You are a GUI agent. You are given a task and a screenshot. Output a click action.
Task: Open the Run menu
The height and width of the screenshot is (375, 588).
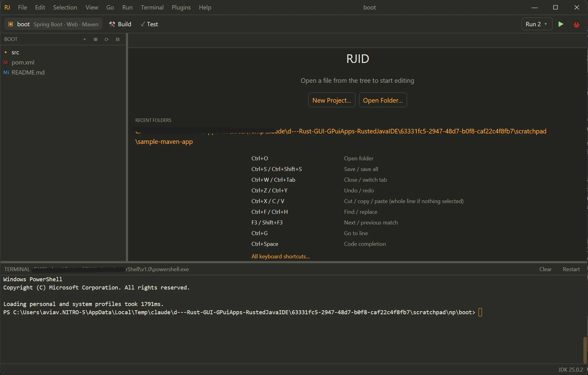[127, 7]
